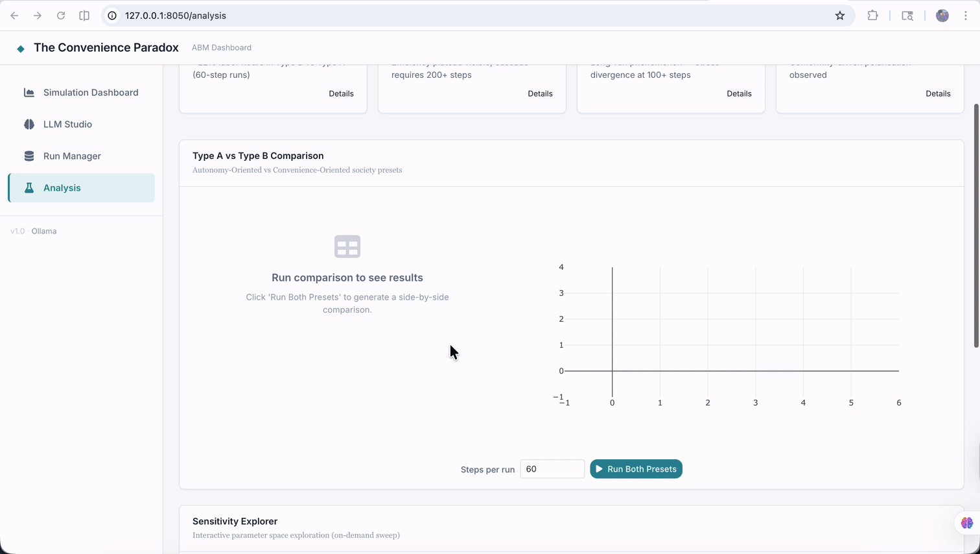The width and height of the screenshot is (980, 554).
Task: Bookmark this page with the star
Action: pyautogui.click(x=840, y=16)
